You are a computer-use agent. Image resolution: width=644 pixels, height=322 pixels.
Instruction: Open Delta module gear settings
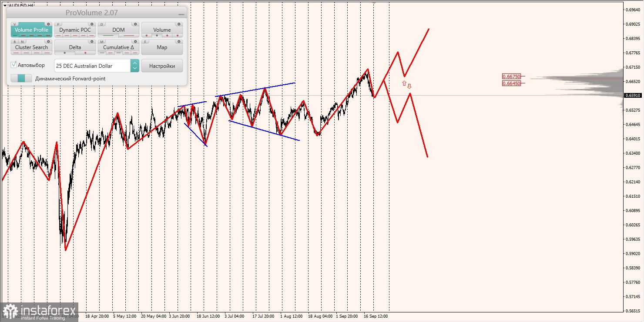tap(92, 41)
